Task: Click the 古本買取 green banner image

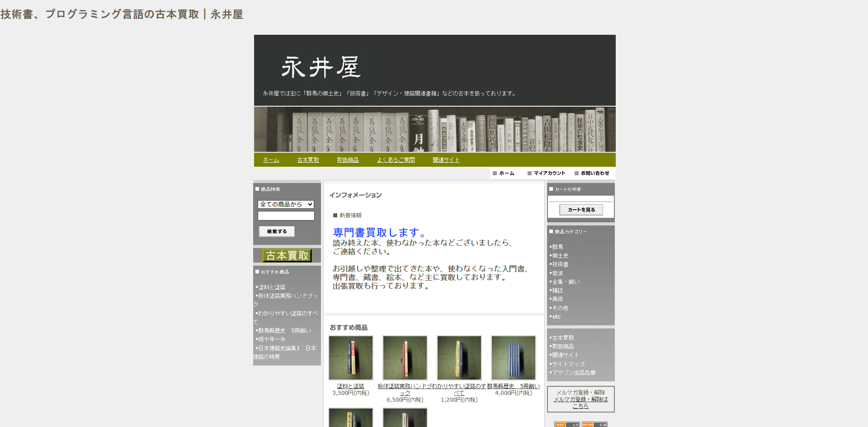Action: 287,256
